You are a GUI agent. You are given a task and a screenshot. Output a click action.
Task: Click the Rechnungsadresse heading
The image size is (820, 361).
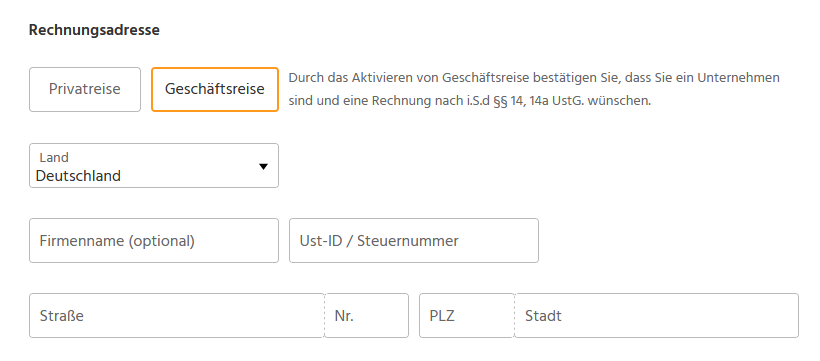(x=94, y=30)
